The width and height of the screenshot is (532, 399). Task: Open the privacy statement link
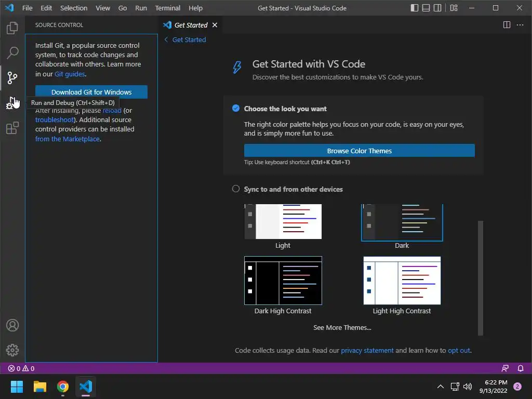point(367,351)
